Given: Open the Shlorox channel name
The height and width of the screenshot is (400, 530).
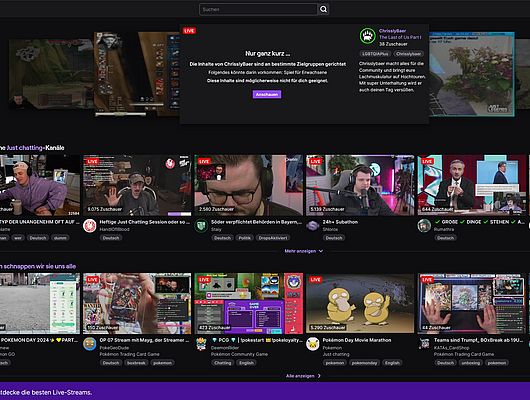Looking at the screenshot, I should 330,229.
